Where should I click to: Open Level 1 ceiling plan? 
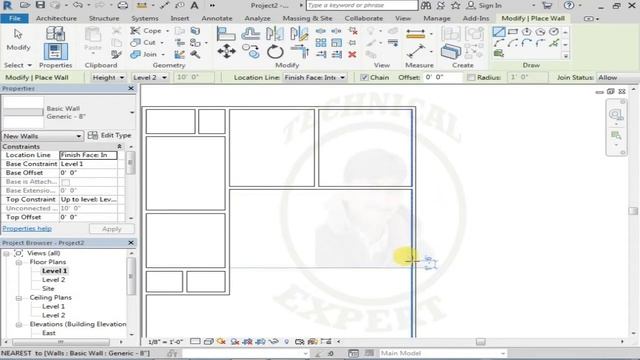[x=53, y=307]
